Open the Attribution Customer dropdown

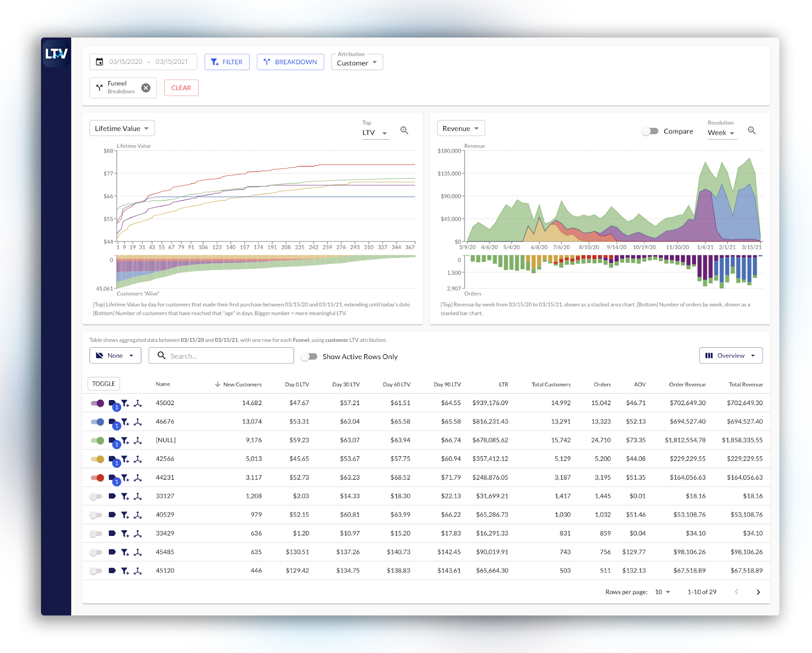pyautogui.click(x=357, y=63)
